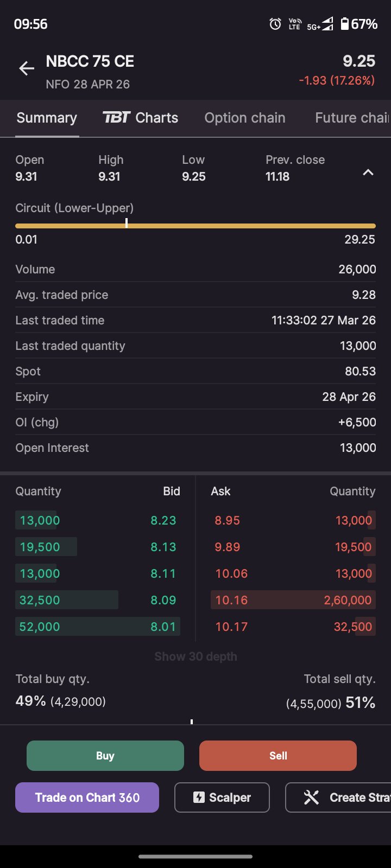391x868 pixels.
Task: Switch to the Summary tab
Action: (47, 118)
